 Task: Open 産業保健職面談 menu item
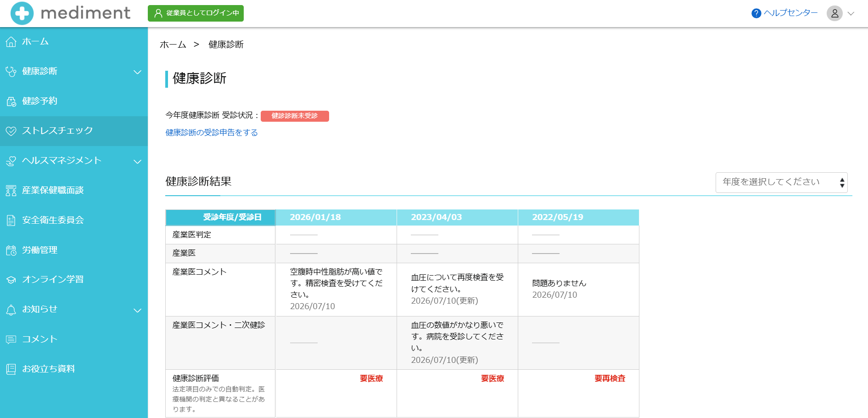pos(74,190)
